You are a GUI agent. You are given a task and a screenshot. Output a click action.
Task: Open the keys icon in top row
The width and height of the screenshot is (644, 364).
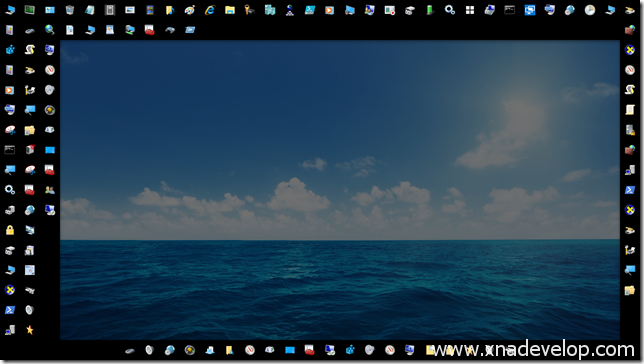pos(250,10)
